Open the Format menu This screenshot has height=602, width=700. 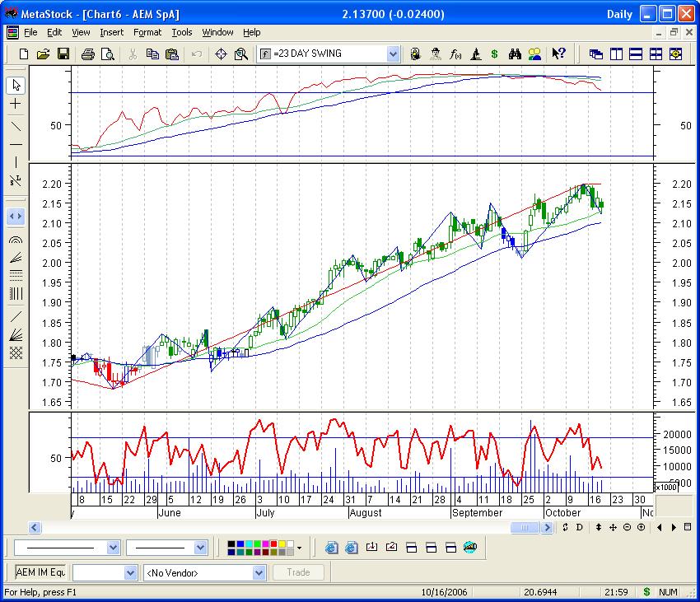(x=147, y=32)
